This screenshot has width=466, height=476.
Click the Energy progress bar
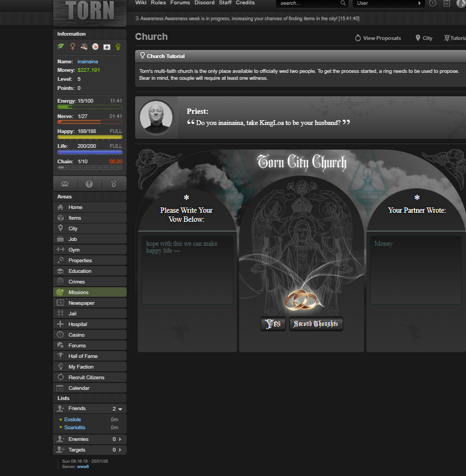tap(90, 107)
